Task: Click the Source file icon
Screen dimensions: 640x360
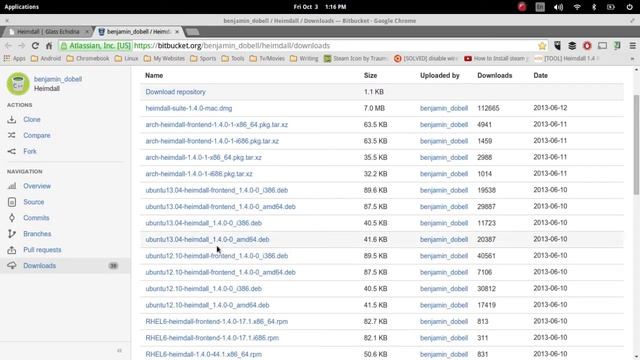Action: click(x=12, y=202)
